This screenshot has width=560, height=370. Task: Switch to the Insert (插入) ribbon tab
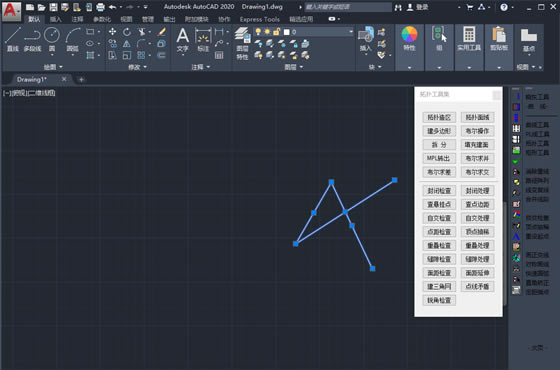tap(56, 19)
